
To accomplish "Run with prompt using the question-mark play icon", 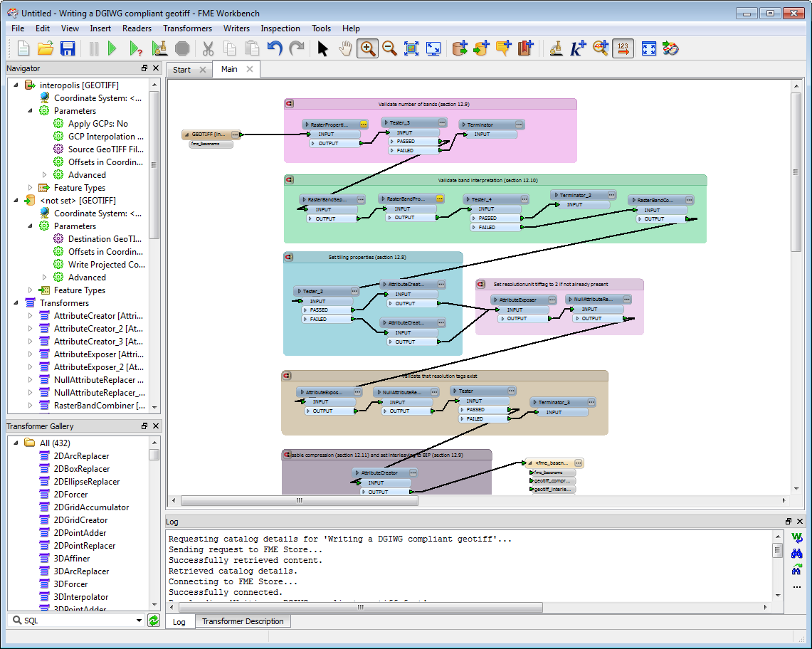I will pyautogui.click(x=136, y=48).
